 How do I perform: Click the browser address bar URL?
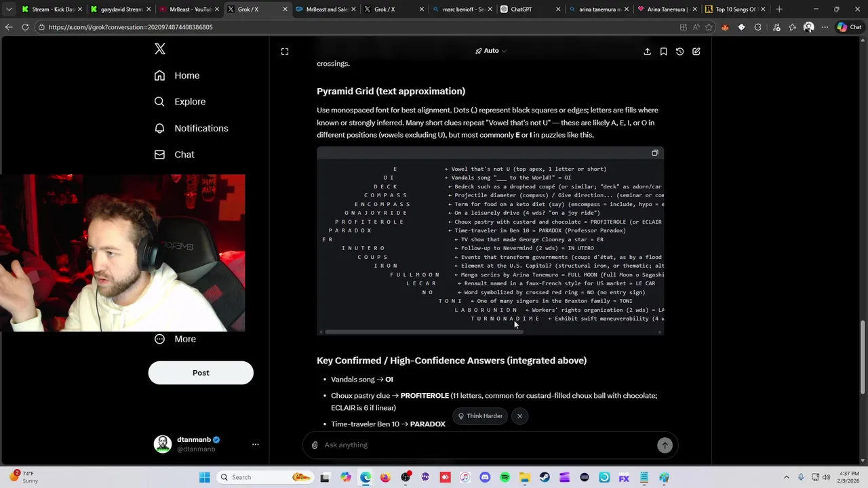131,27
